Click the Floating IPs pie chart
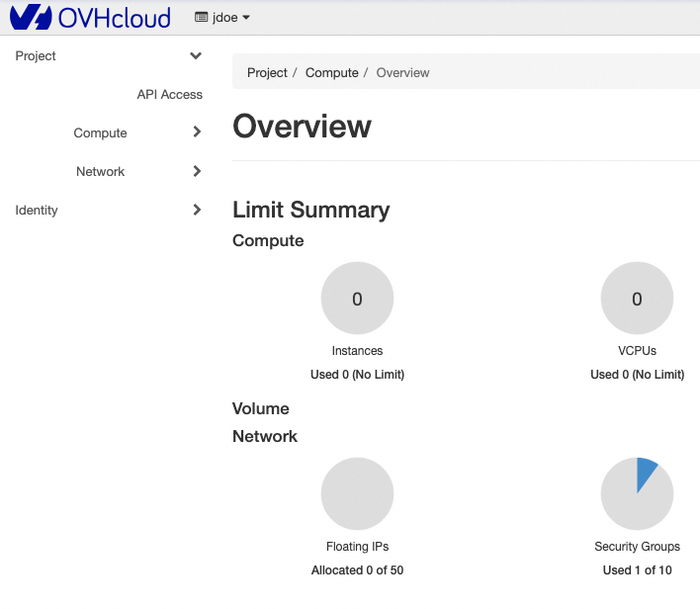Viewport: 700px width, 609px height. tap(357, 494)
